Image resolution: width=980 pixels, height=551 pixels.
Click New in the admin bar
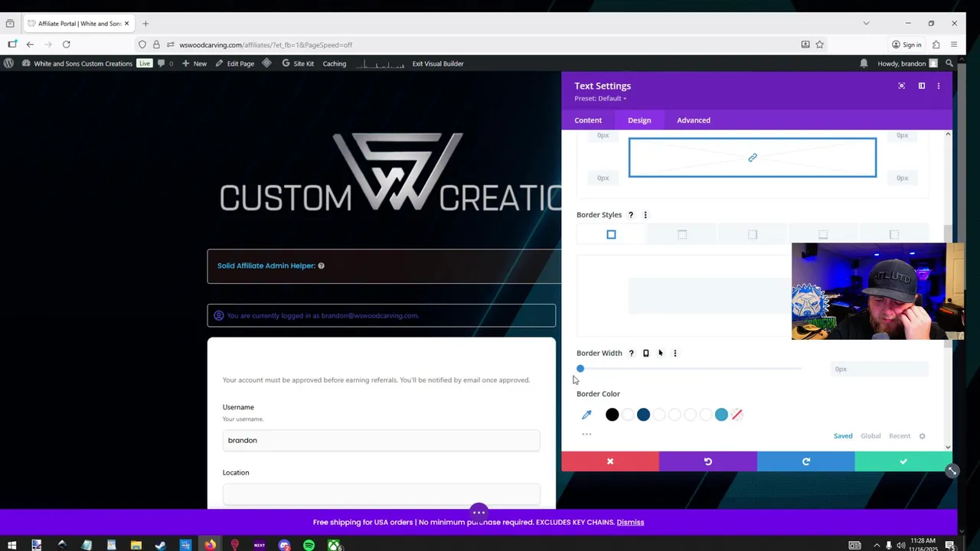point(194,64)
